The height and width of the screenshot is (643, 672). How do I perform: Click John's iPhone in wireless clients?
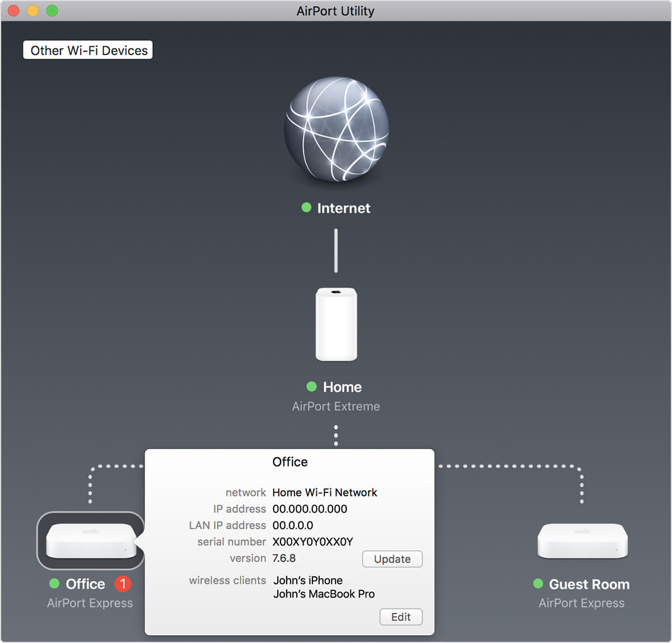pos(307,580)
